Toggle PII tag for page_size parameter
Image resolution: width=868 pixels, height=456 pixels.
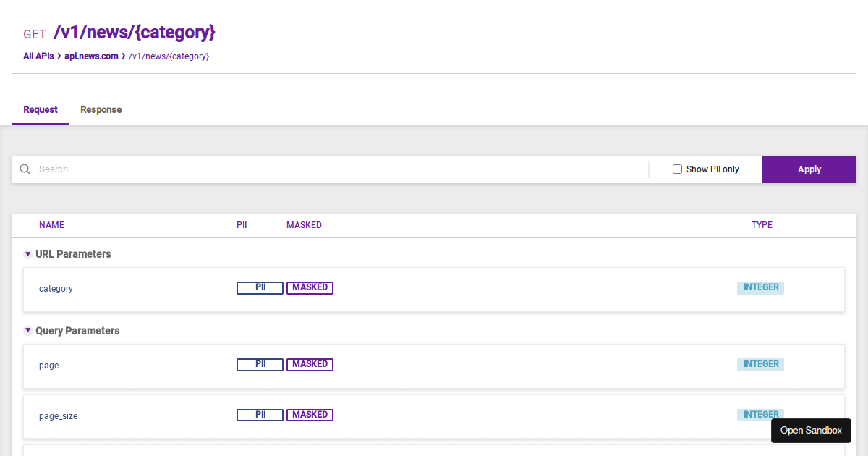[x=260, y=415]
